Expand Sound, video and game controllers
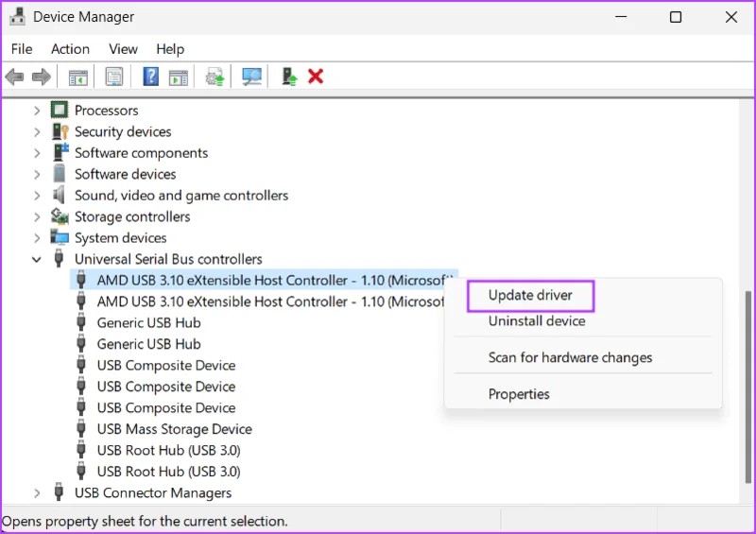This screenshot has width=756, height=534. point(37,196)
